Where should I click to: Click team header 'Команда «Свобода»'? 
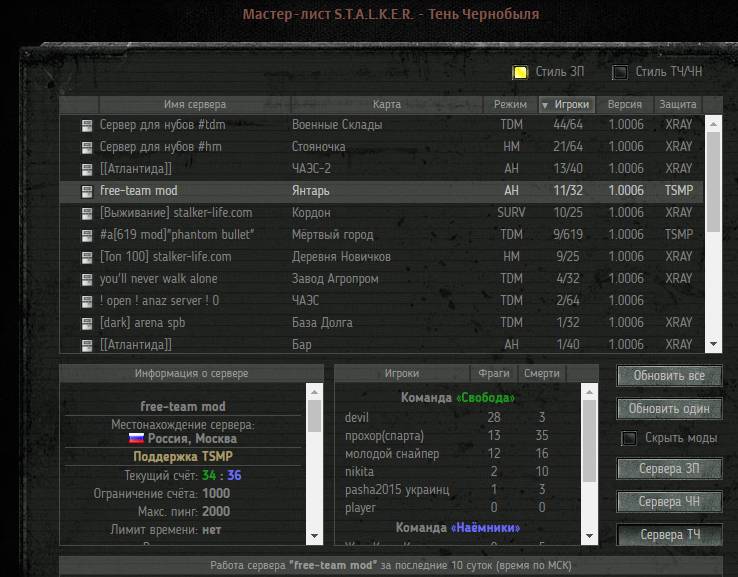[x=457, y=398]
